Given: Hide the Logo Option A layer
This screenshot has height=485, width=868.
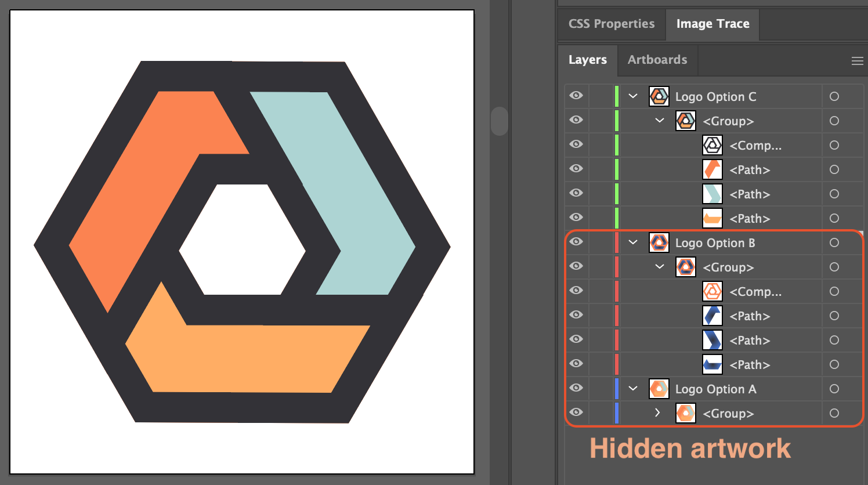Looking at the screenshot, I should tap(576, 389).
